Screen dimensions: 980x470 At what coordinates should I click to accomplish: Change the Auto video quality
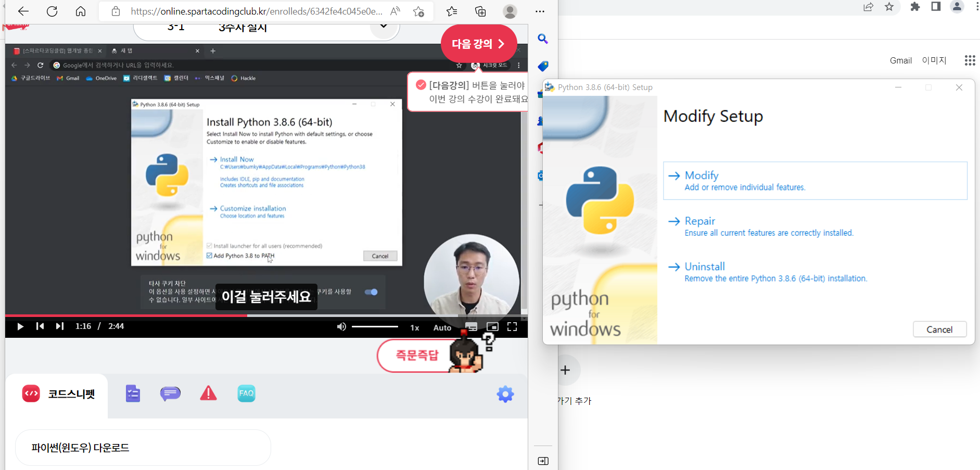point(442,327)
